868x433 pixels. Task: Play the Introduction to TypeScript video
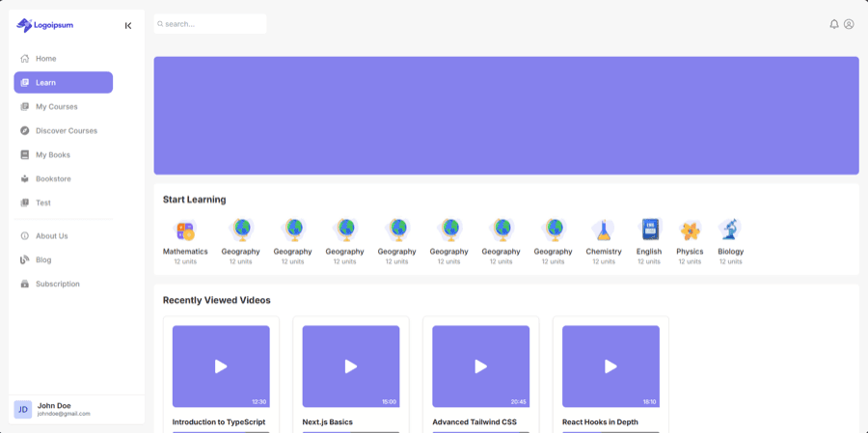pos(221,366)
